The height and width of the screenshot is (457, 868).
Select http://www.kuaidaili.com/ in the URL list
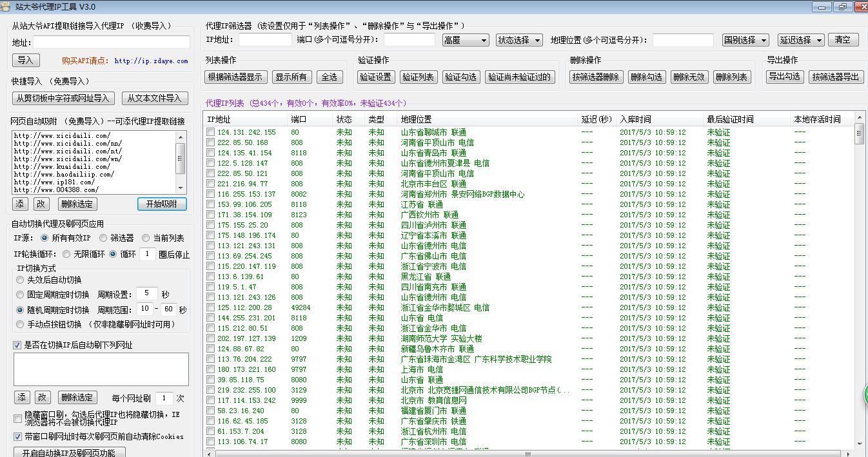point(62,166)
